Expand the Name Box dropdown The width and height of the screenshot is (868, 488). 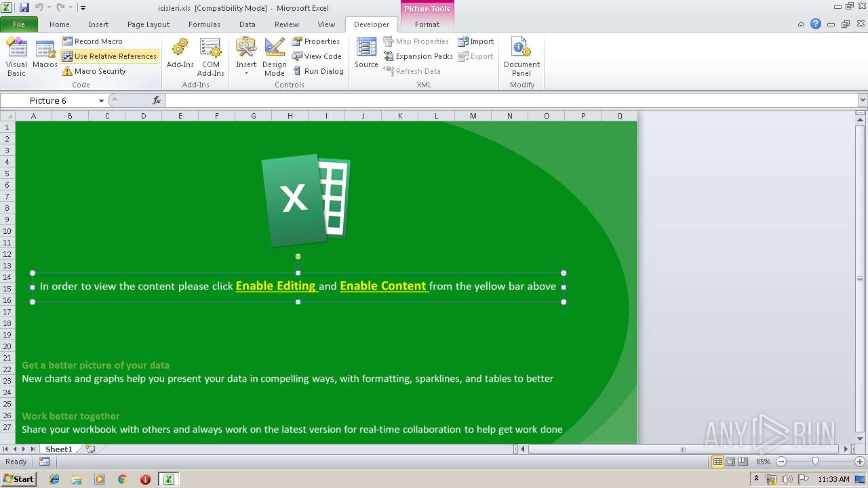coord(101,101)
